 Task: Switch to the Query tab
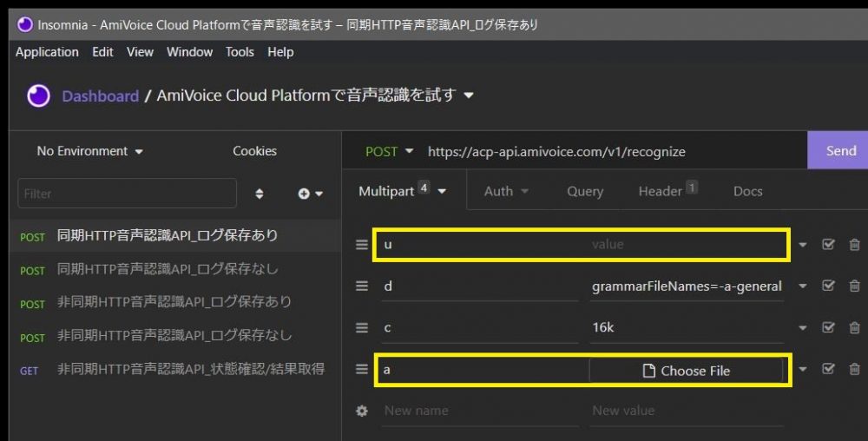click(585, 192)
